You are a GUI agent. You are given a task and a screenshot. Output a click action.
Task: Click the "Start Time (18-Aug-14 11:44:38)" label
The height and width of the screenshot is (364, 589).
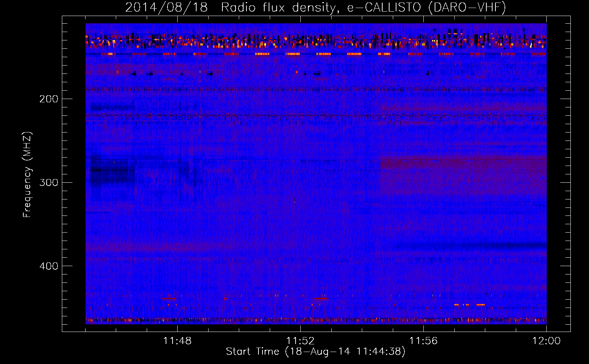coord(316,352)
